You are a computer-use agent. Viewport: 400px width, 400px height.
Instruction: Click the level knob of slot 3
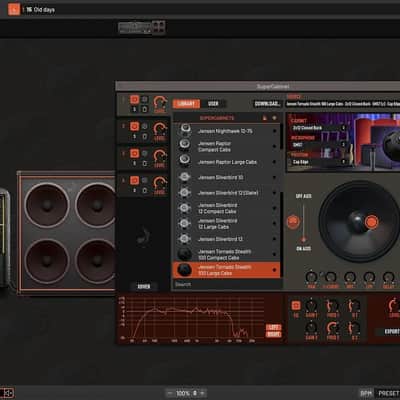(x=160, y=157)
